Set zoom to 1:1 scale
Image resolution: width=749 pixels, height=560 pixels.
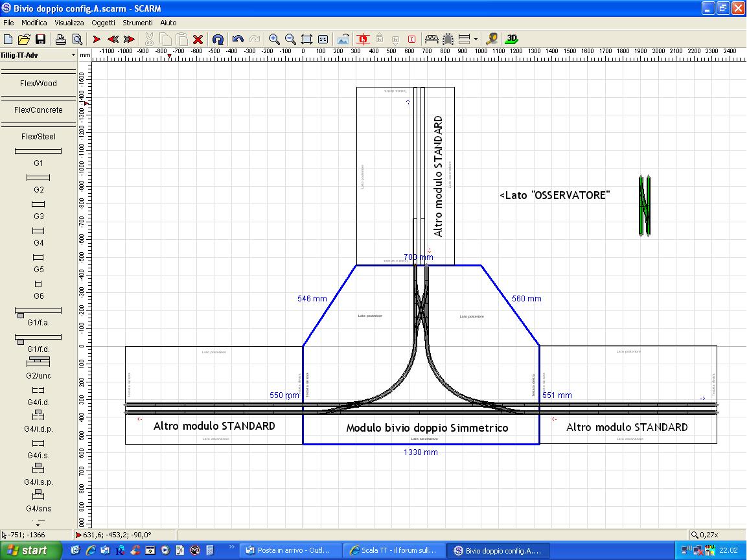click(323, 39)
